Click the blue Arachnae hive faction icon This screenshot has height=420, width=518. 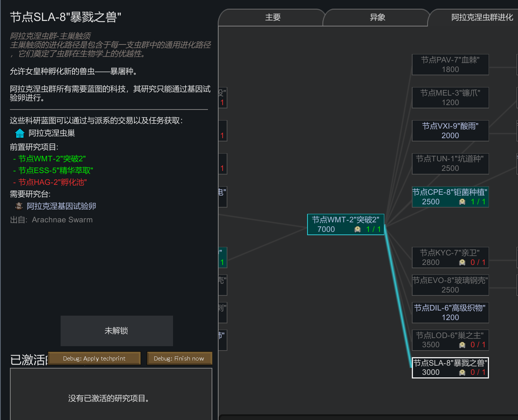click(x=20, y=133)
